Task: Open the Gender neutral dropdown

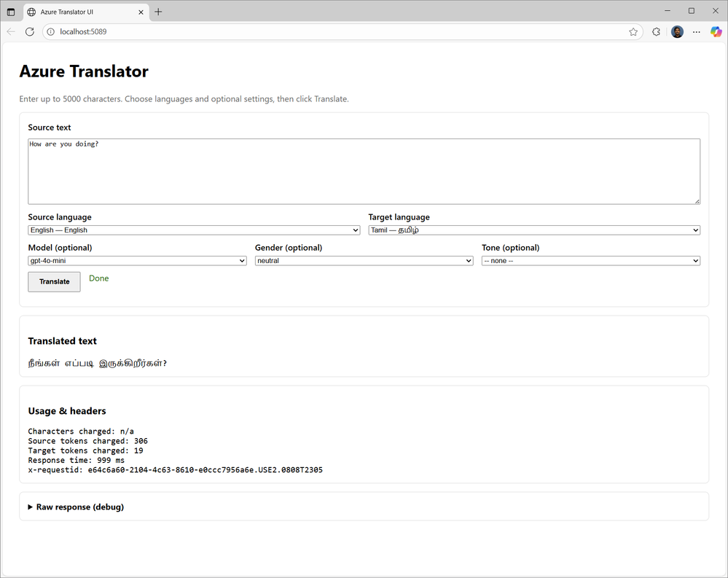Action: (364, 260)
